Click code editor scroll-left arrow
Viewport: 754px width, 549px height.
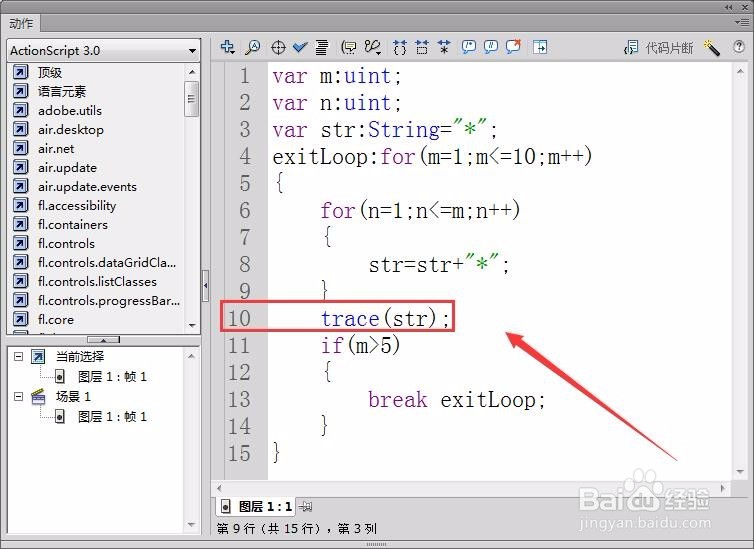tap(219, 488)
